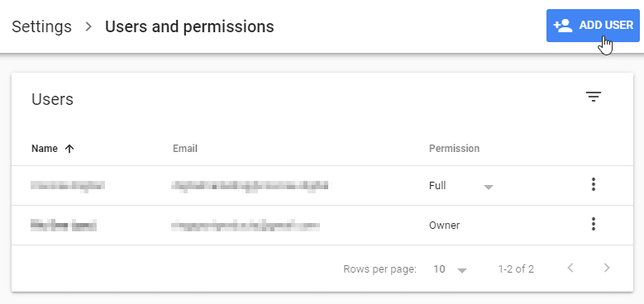Screen dimensions: 644x304
Task: Select the blurred email in Full row
Action: pos(250,185)
